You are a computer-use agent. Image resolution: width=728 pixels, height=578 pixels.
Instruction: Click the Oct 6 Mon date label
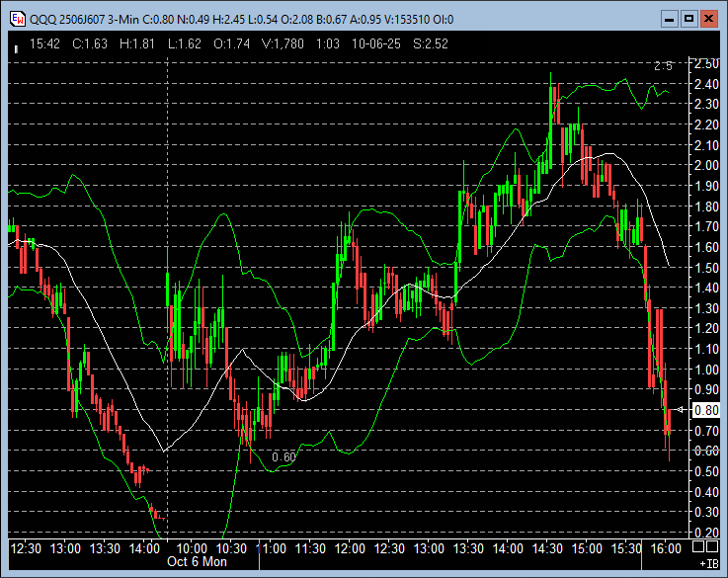(x=197, y=561)
